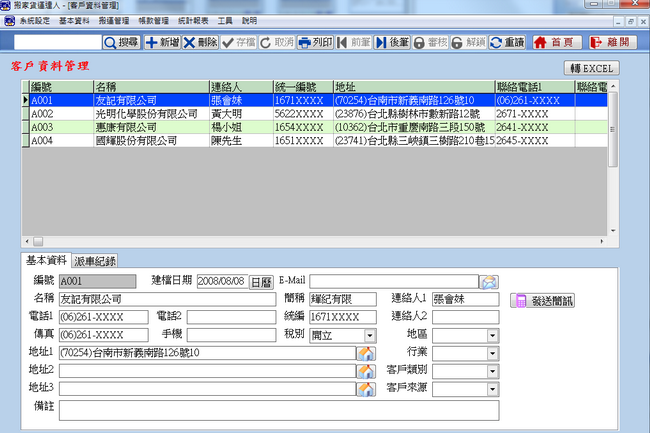Go to previous record 前筆

point(354,42)
